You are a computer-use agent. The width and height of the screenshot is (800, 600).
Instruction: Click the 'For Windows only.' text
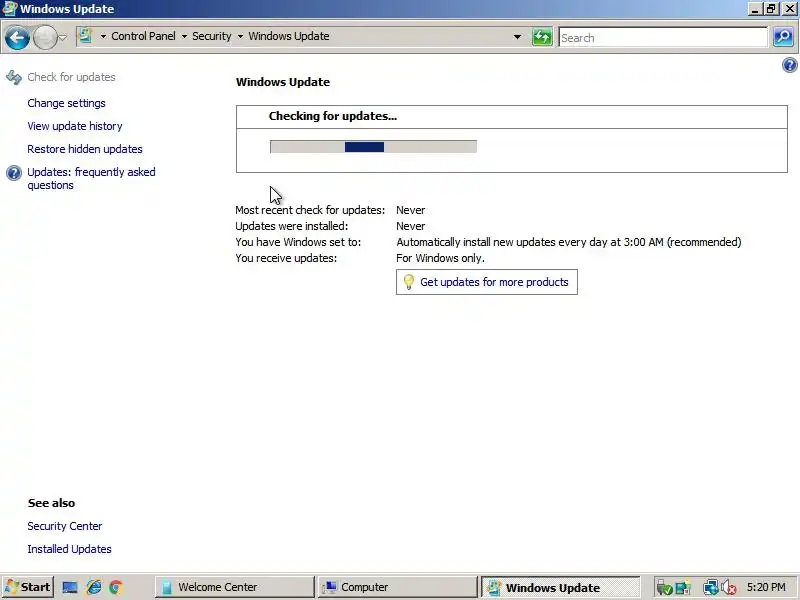440,258
